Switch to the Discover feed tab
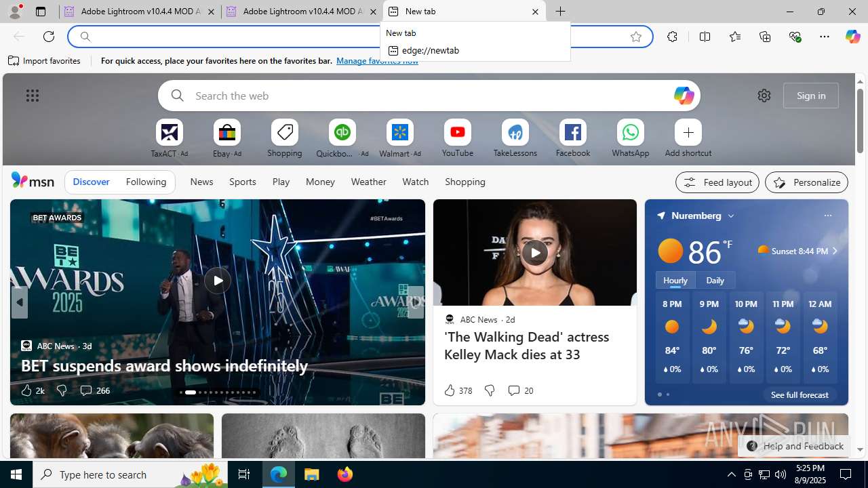Viewport: 868px width, 488px height. tap(91, 182)
